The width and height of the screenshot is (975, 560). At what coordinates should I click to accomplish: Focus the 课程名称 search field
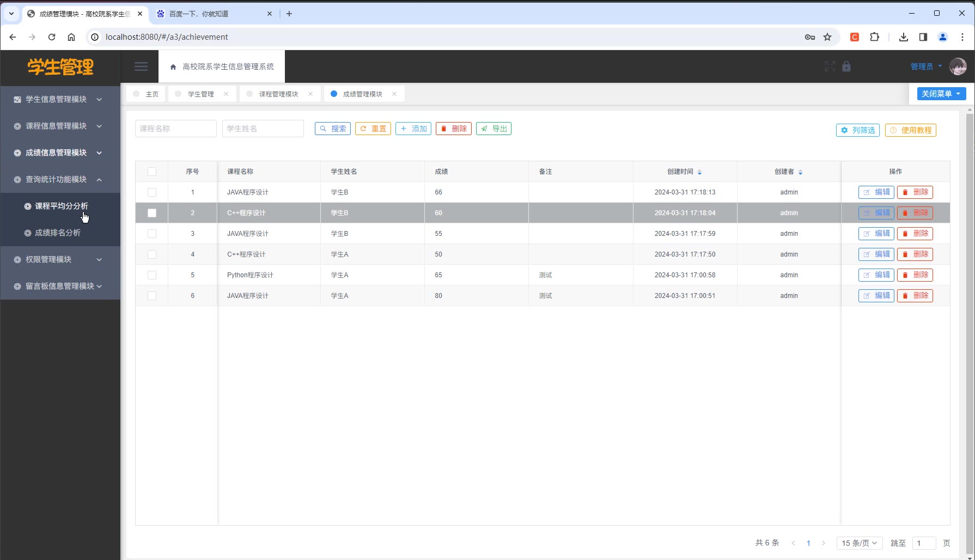[176, 129]
